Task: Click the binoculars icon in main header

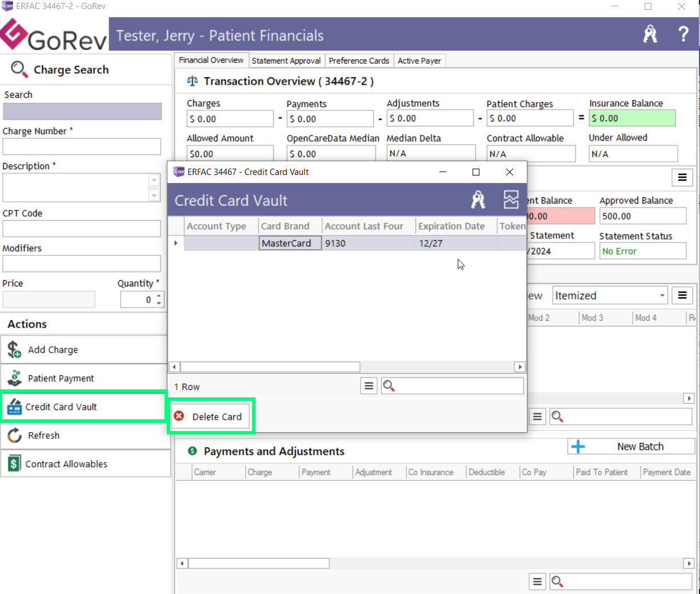Action: click(650, 34)
